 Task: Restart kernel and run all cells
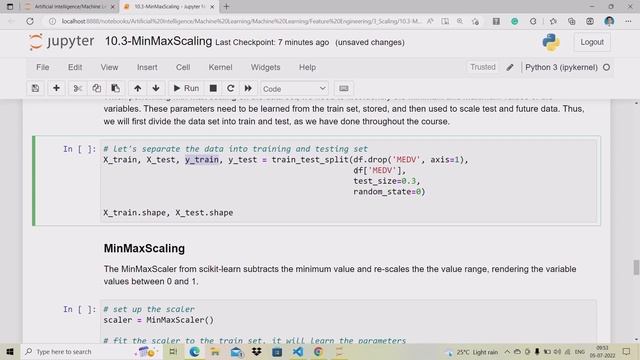(x=248, y=89)
